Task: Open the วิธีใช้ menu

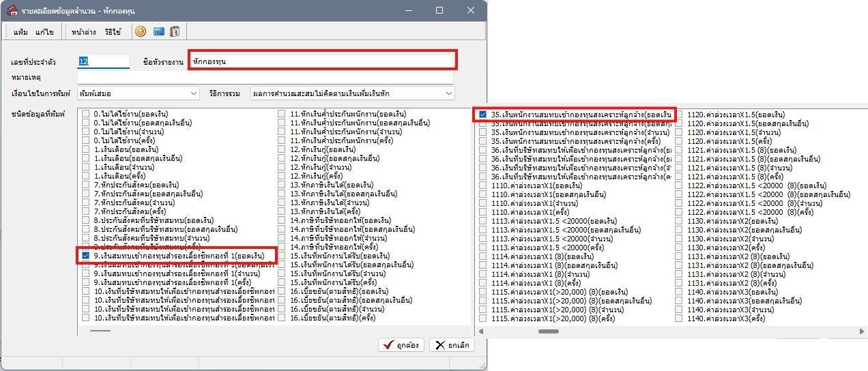Action: coord(113,32)
